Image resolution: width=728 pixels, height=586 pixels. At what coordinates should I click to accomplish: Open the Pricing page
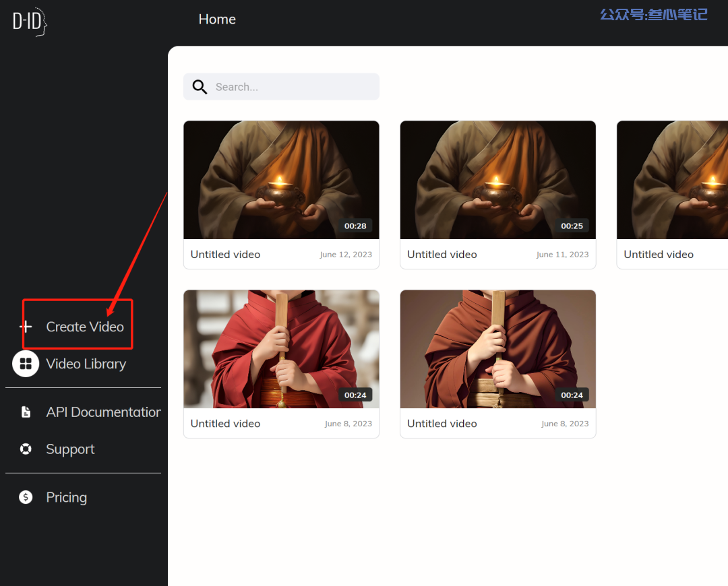(66, 497)
